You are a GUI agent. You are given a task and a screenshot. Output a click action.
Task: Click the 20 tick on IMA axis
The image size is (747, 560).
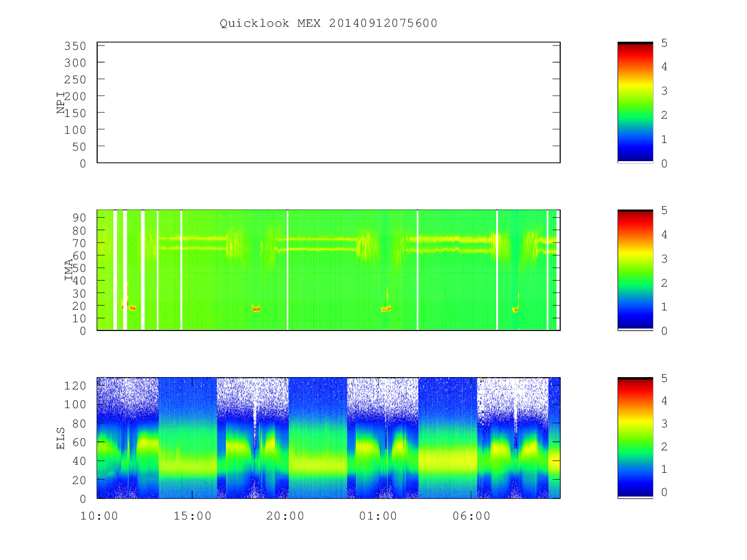pyautogui.click(x=78, y=306)
